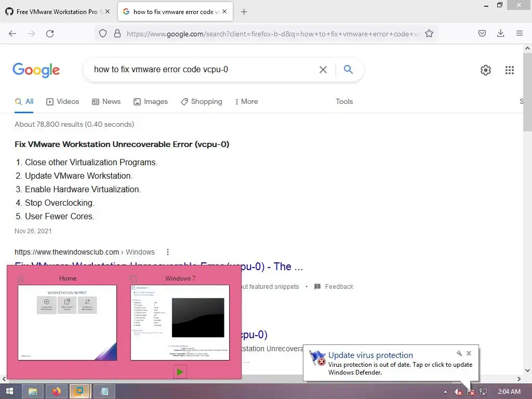532x399 pixels.
Task: Click the network tray icon
Action: tap(483, 392)
